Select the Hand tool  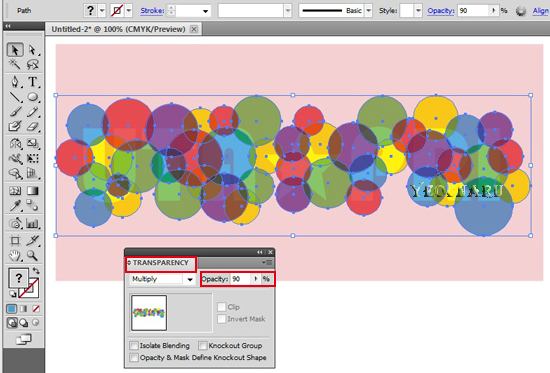click(x=15, y=255)
